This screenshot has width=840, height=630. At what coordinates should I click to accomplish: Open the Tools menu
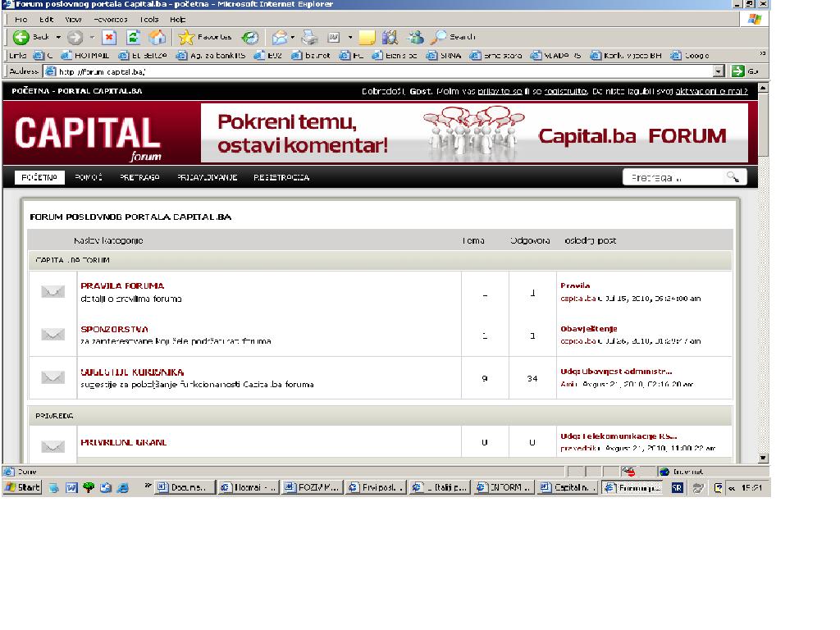click(x=149, y=19)
